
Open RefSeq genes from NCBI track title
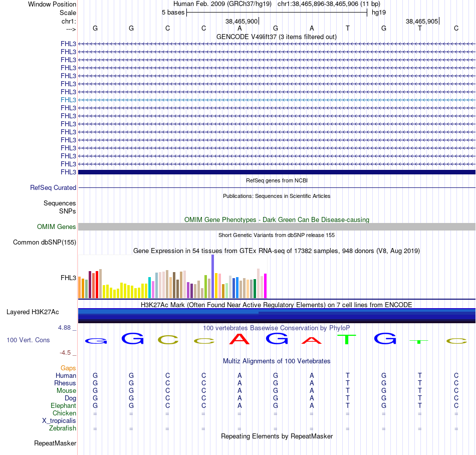pos(277,180)
